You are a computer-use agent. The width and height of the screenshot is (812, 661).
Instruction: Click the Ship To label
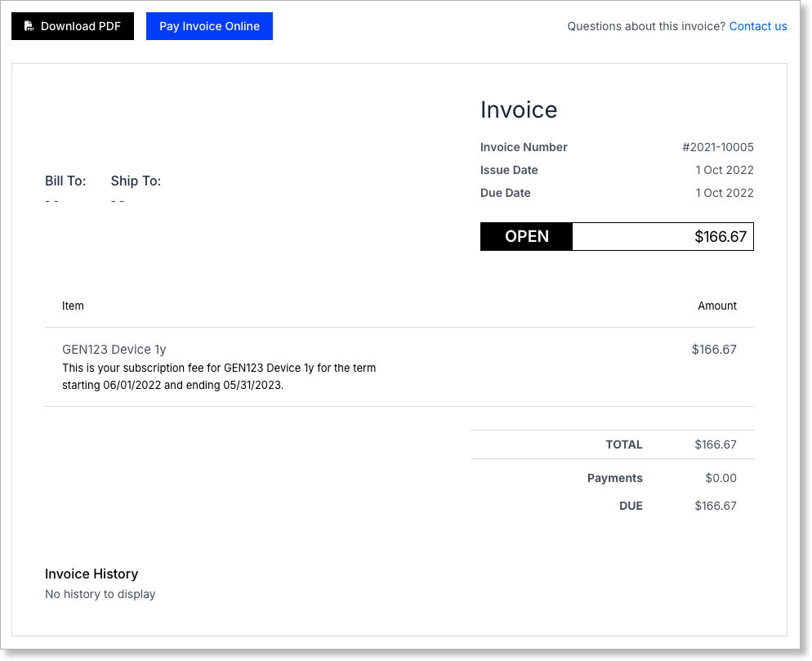point(136,181)
